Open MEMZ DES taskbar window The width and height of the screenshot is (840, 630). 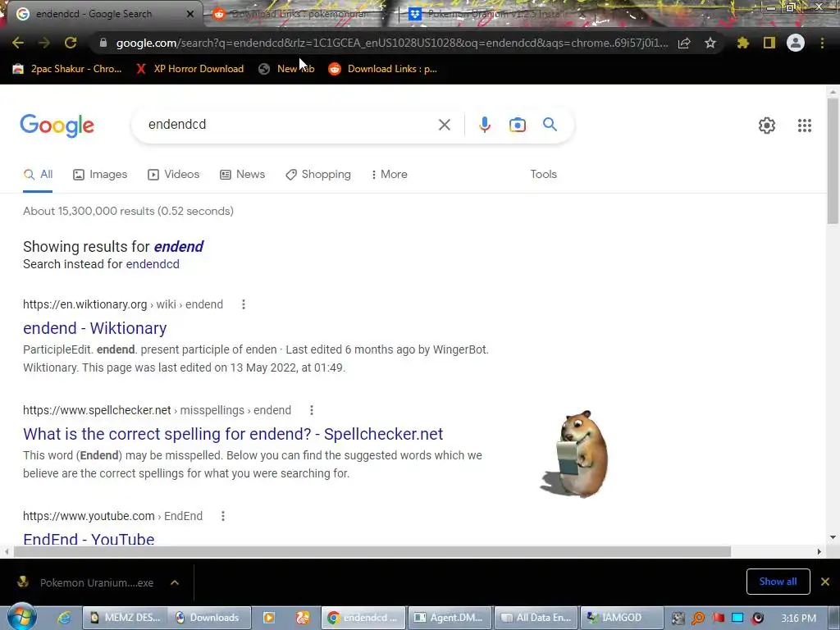(126, 618)
